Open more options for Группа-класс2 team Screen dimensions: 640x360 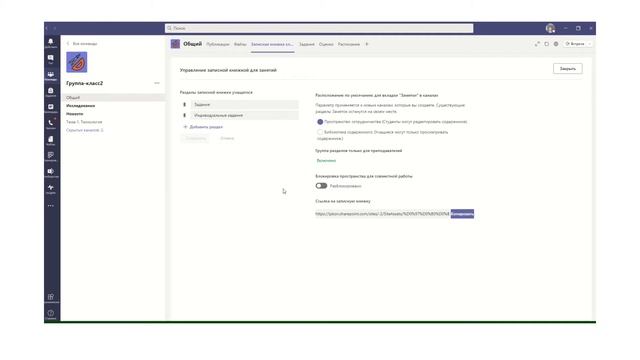click(157, 83)
